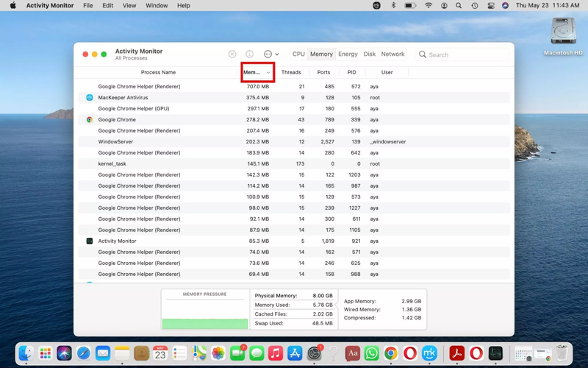The width and height of the screenshot is (588, 368).
Task: Open Finder from the Dock
Action: 26,353
